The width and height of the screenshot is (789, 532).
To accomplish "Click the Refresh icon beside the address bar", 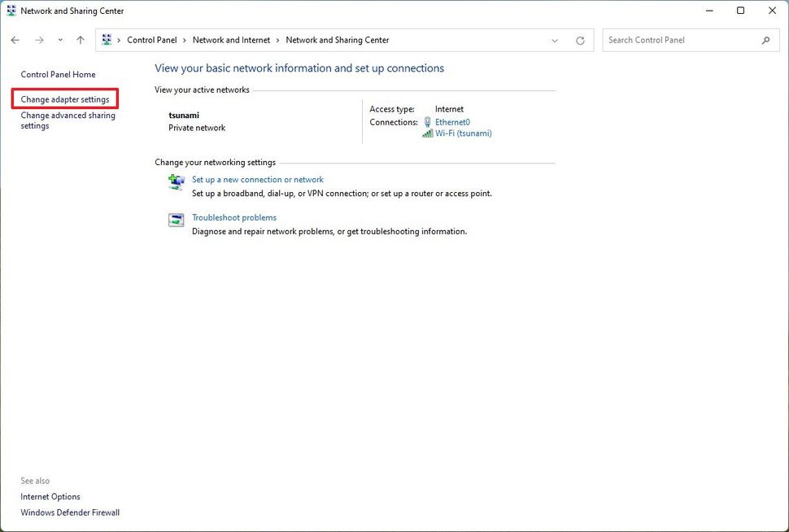I will tap(580, 39).
